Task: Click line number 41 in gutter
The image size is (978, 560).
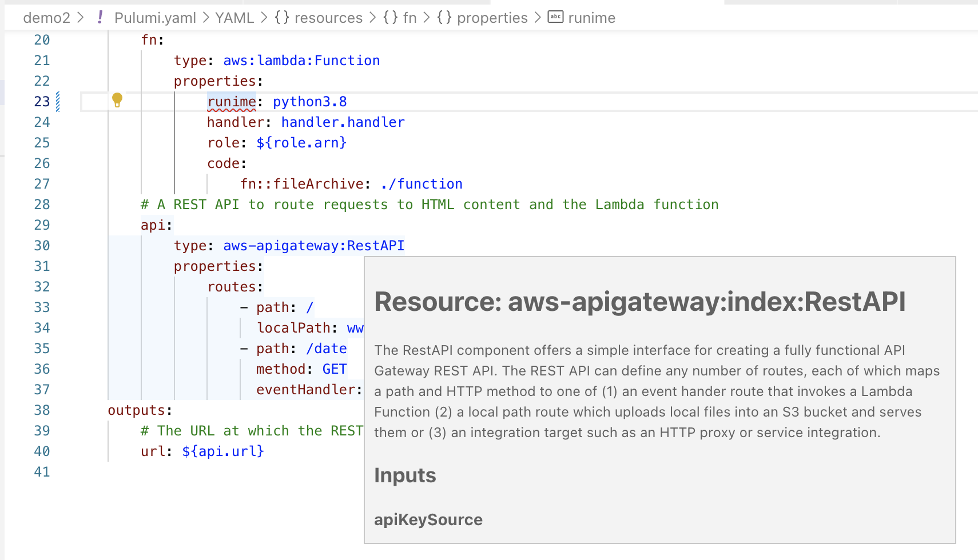Action: click(42, 472)
